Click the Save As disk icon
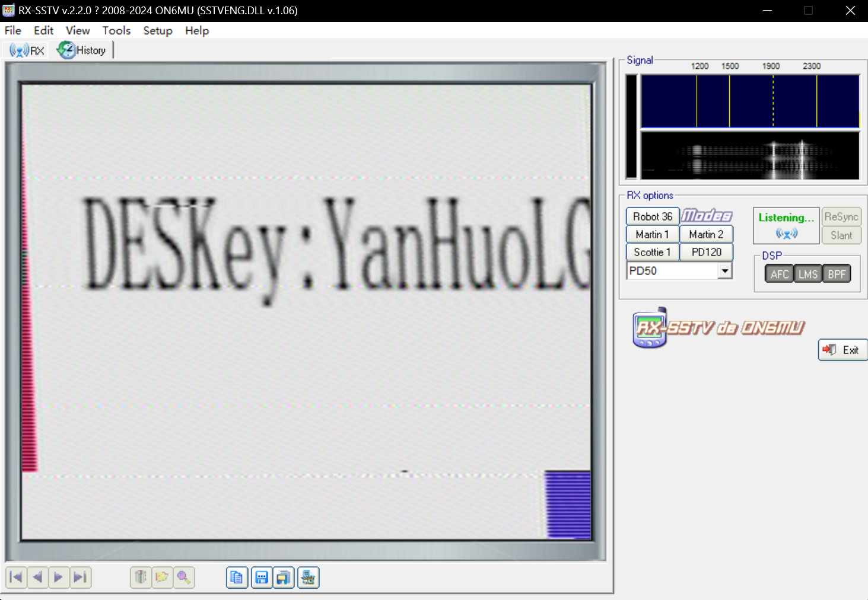The image size is (868, 600). pos(284,577)
